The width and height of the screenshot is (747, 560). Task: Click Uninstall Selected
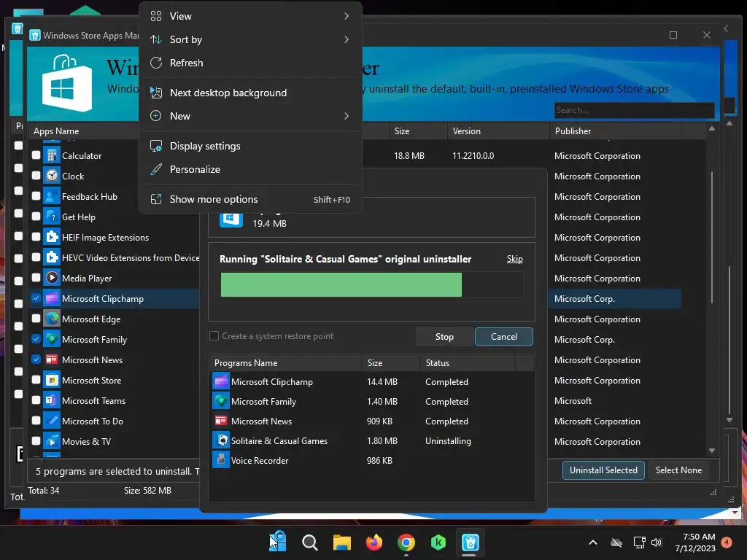pyautogui.click(x=603, y=470)
